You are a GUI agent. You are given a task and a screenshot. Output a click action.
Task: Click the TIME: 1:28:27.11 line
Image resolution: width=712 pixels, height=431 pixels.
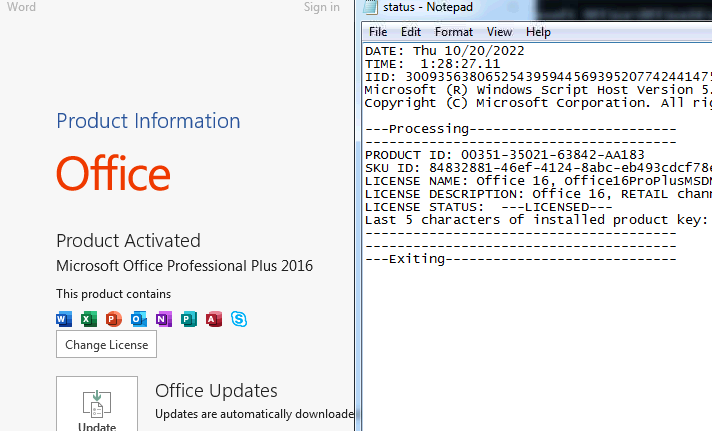pos(432,64)
